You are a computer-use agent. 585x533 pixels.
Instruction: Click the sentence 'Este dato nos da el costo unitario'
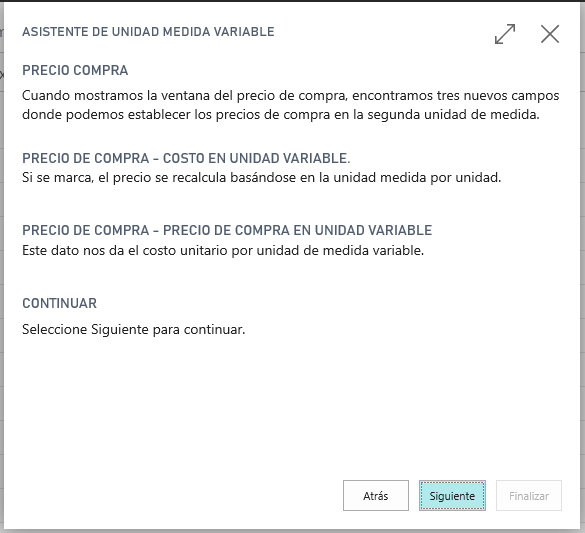tap(223, 250)
